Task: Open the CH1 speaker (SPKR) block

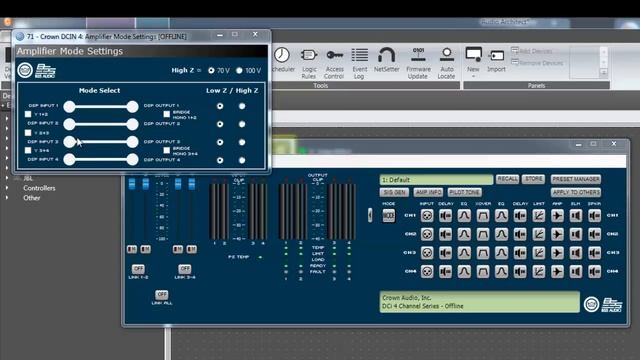Action: pos(594,216)
